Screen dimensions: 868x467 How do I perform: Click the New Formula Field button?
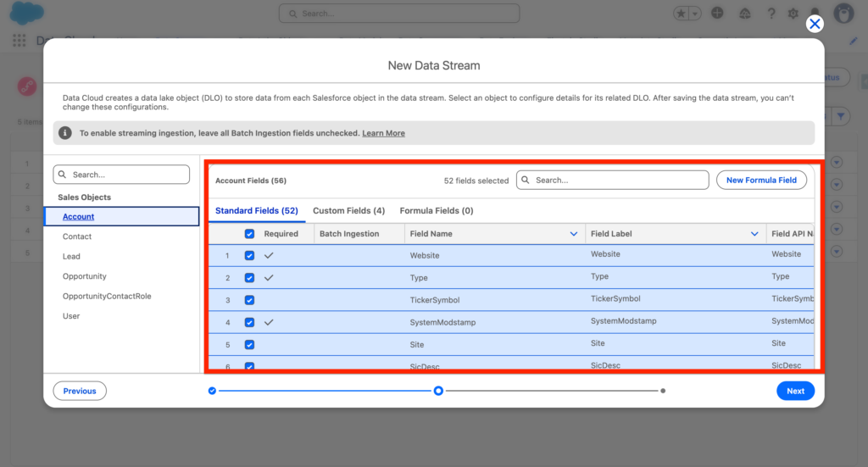(x=761, y=180)
